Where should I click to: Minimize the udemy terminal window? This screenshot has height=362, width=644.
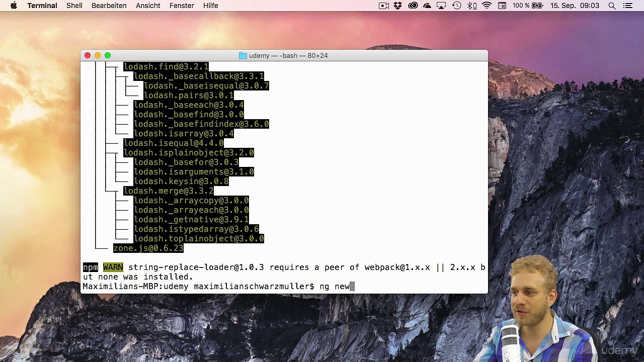[98, 55]
